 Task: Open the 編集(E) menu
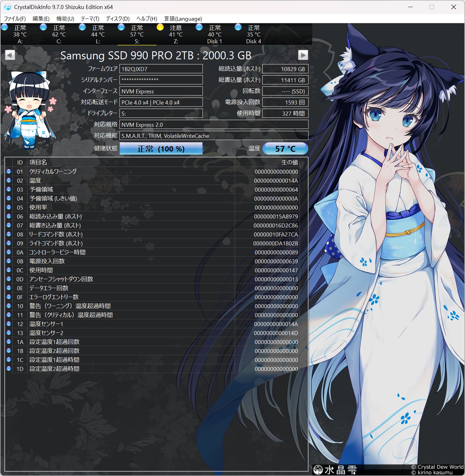[41, 19]
